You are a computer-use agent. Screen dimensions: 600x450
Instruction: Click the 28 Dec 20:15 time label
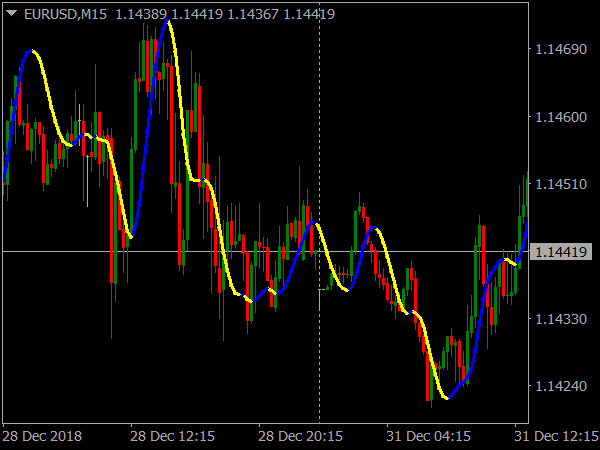pyautogui.click(x=300, y=436)
